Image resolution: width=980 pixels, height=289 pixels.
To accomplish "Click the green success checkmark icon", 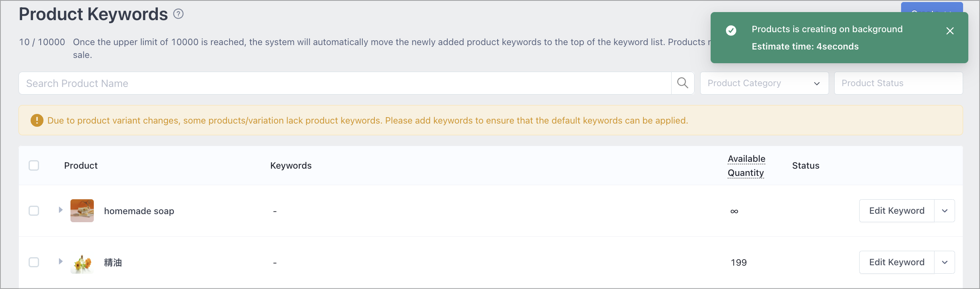I will click(731, 31).
